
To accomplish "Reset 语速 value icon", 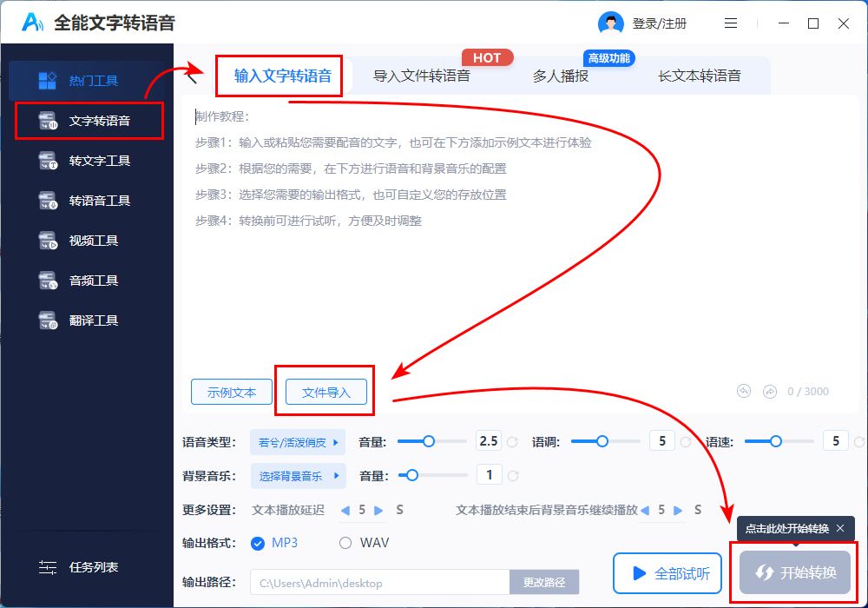I will tap(859, 442).
